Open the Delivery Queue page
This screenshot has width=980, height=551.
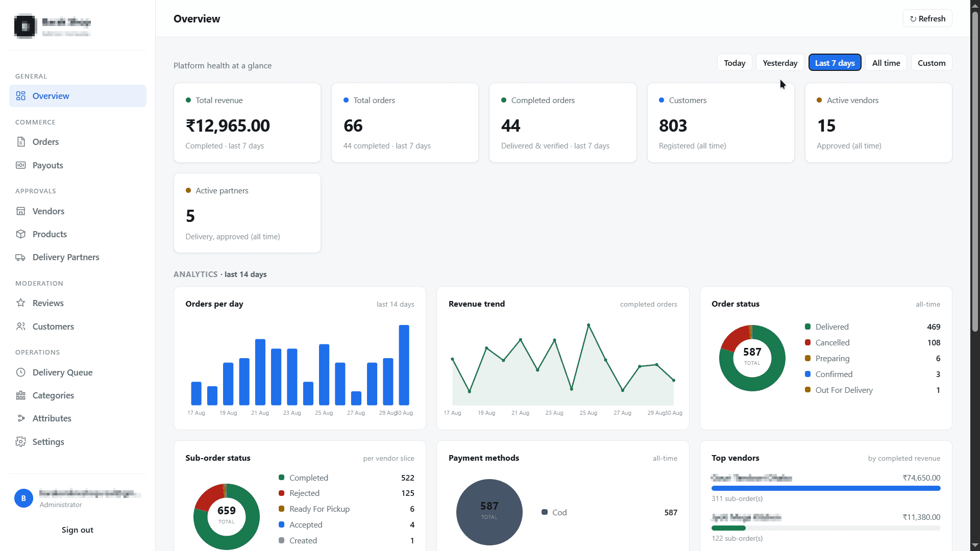click(x=78, y=372)
